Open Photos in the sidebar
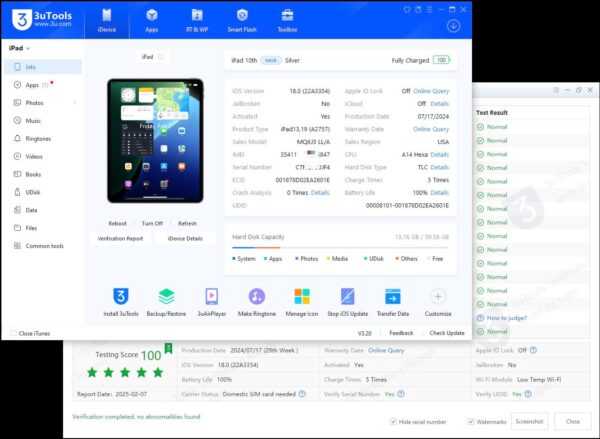Screen dimensions: 600x439 click(43, 103)
